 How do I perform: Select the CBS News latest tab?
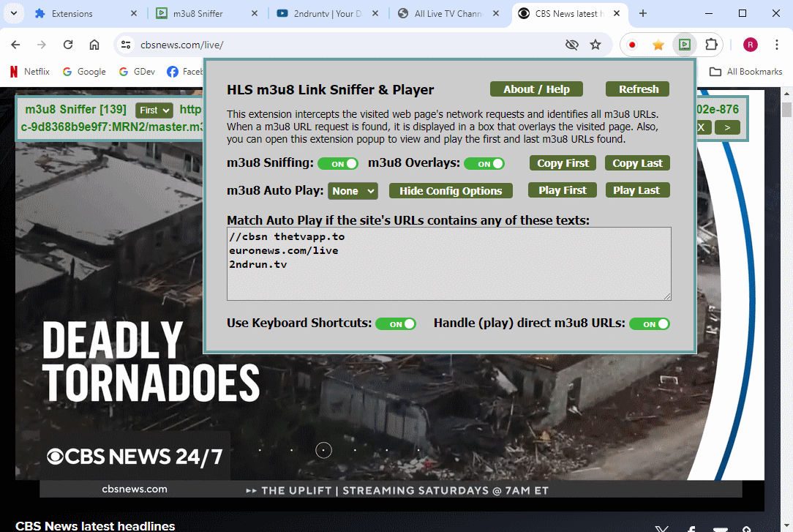click(569, 14)
